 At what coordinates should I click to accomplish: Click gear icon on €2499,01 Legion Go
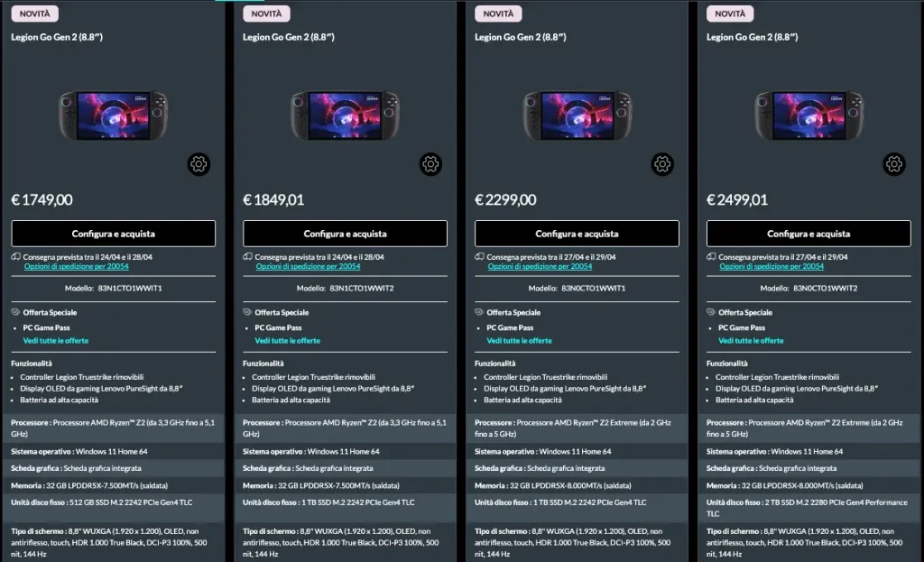pyautogui.click(x=895, y=164)
